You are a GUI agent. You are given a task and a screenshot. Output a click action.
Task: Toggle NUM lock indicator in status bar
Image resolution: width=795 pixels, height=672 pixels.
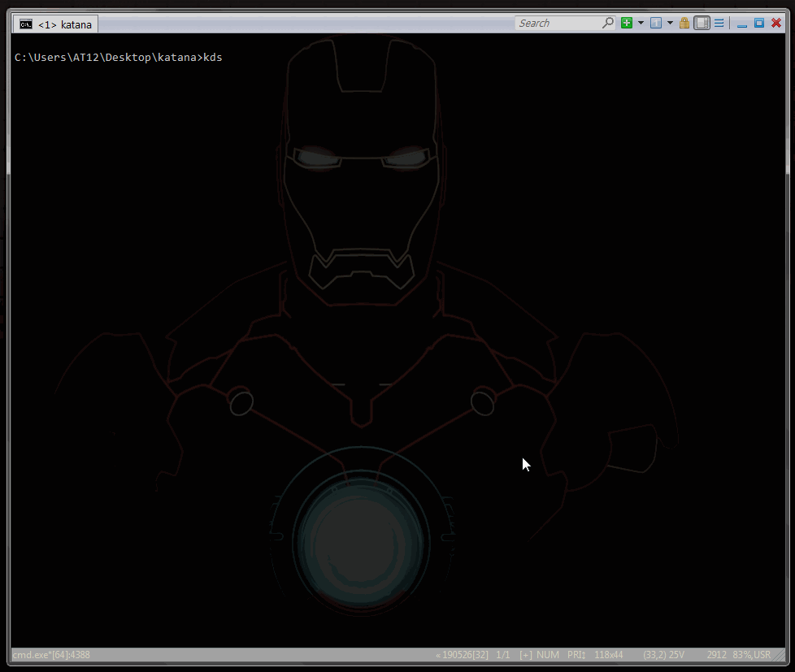pos(548,655)
